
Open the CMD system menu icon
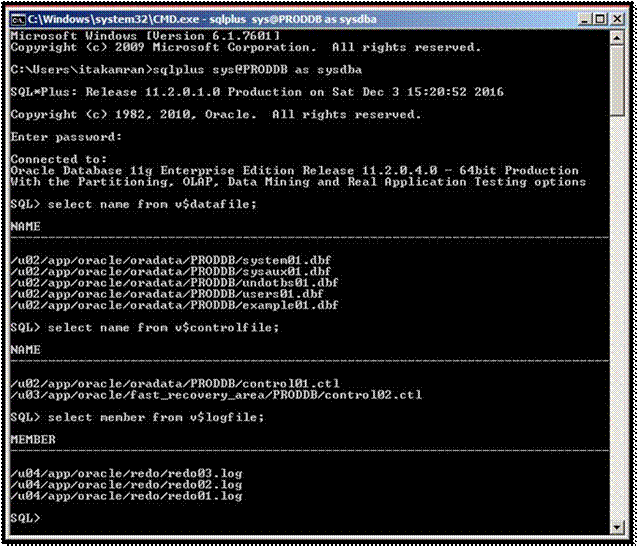pyautogui.click(x=18, y=19)
